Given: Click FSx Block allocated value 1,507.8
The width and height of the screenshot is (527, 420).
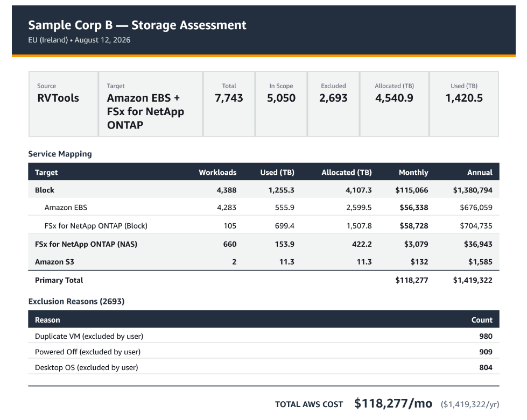Looking at the screenshot, I should pyautogui.click(x=359, y=226).
